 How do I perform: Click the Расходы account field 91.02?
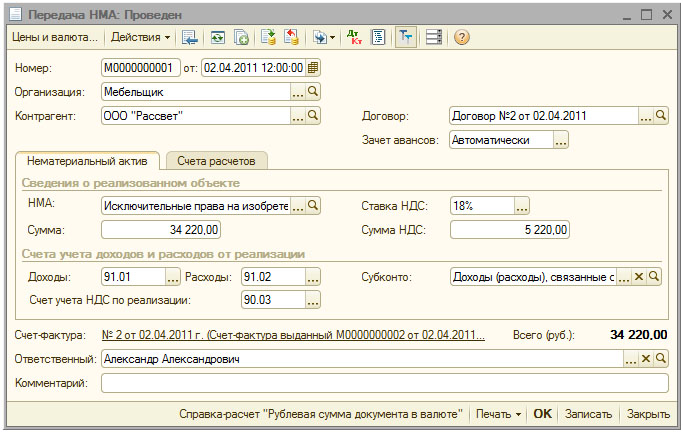coord(273,277)
